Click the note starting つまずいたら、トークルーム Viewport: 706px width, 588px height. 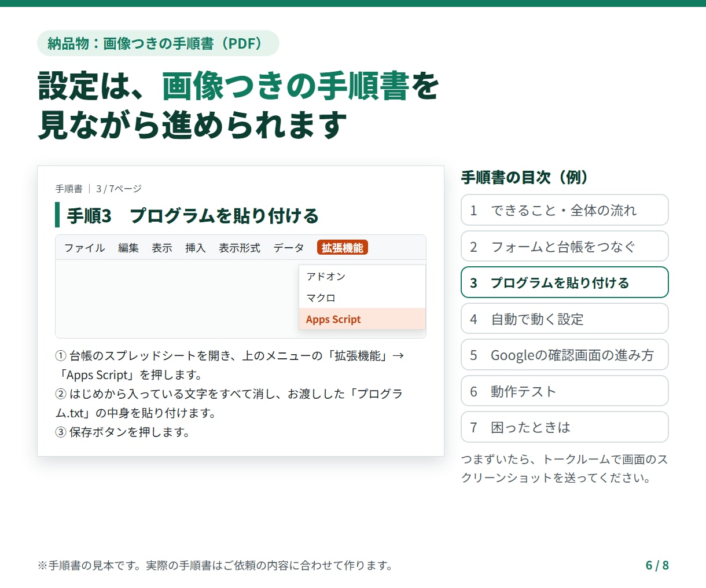(564, 468)
